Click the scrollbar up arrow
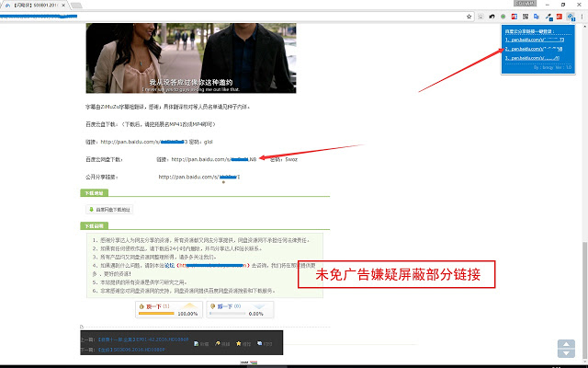The width and height of the screenshot is (588, 368). (585, 25)
